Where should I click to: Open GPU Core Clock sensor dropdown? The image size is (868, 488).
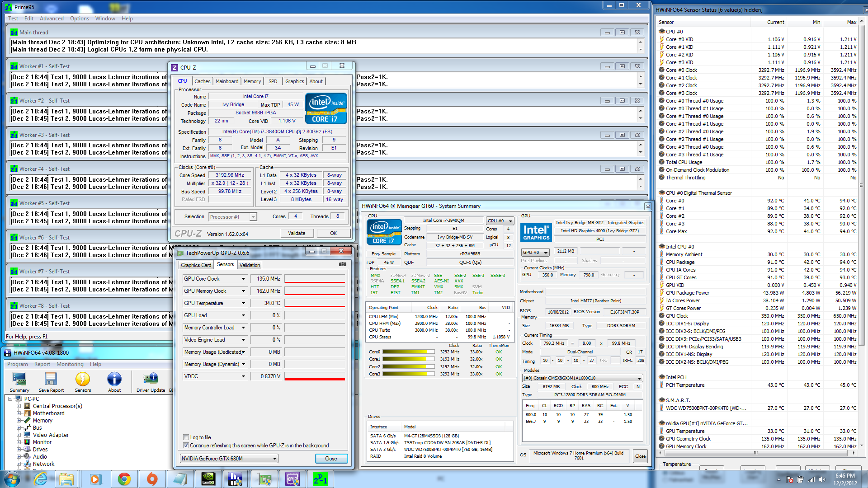[243, 279]
